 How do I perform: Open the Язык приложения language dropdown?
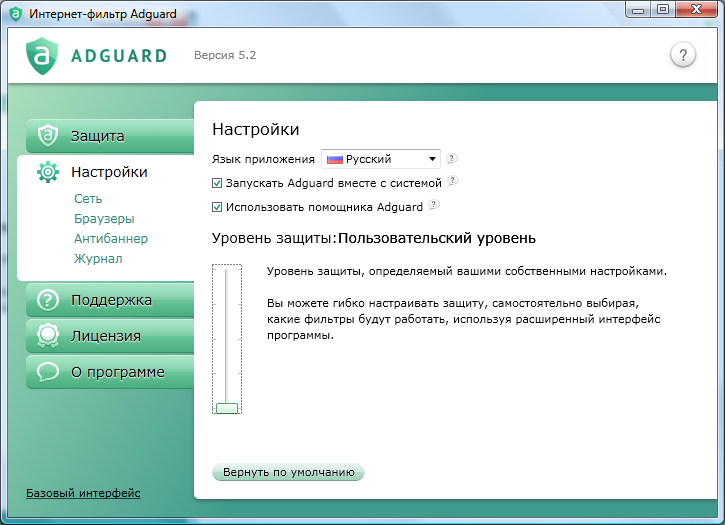(381, 159)
